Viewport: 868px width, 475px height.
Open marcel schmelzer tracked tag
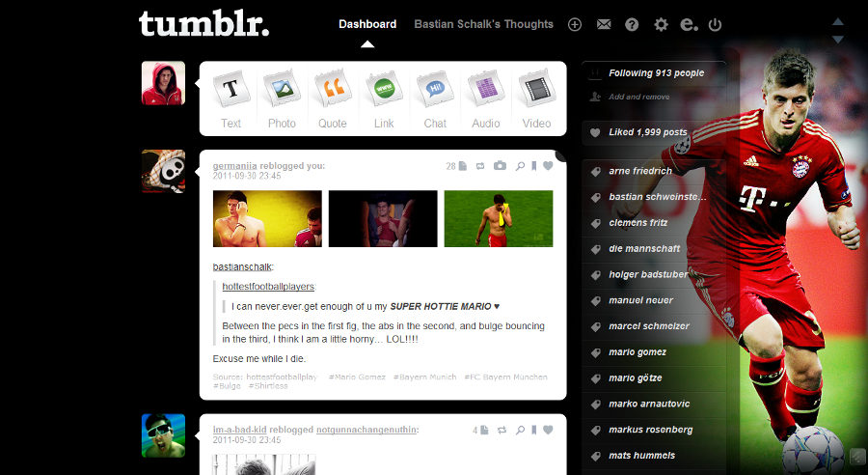pos(649,326)
